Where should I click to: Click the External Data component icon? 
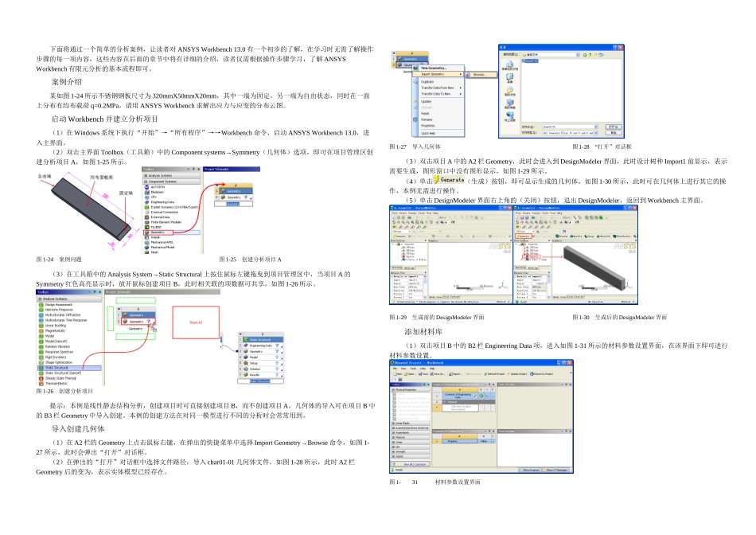click(x=147, y=217)
